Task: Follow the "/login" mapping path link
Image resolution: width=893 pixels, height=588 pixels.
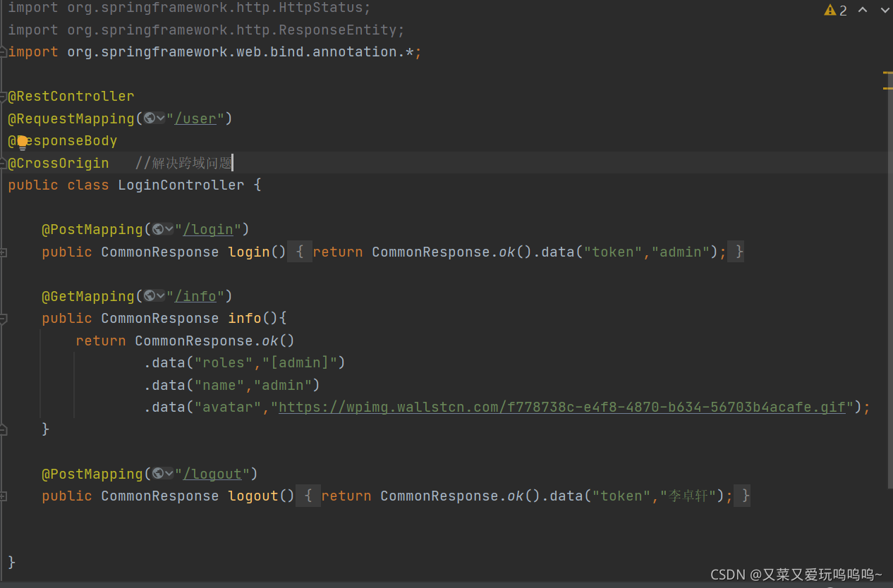Action: [208, 229]
